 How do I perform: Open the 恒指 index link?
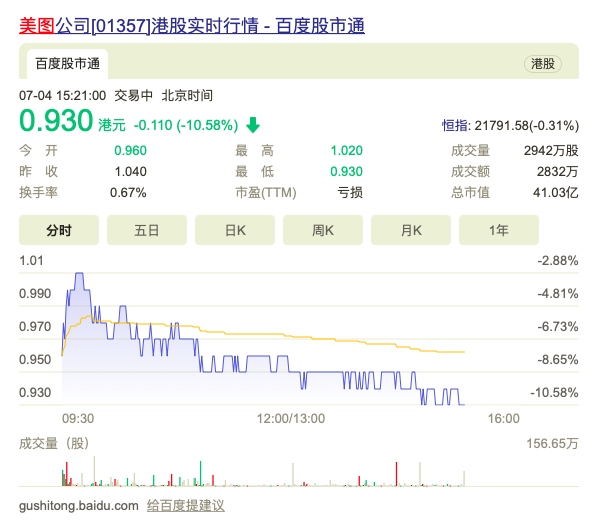pyautogui.click(x=455, y=125)
